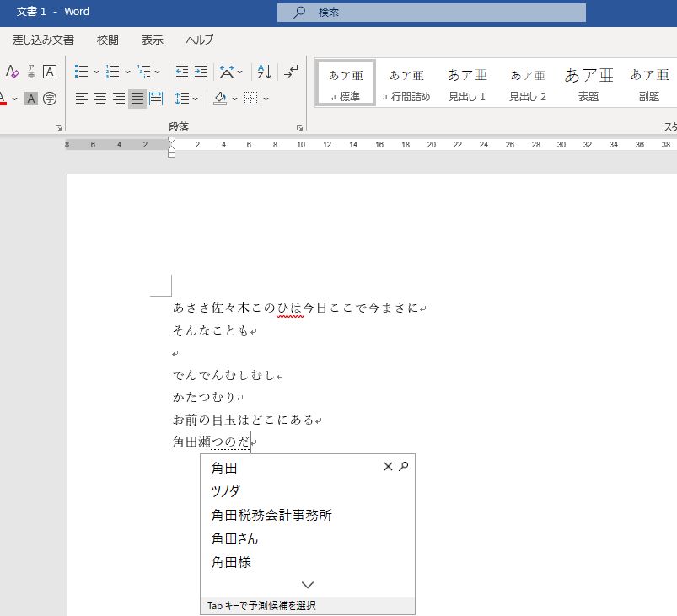
Task: Apply borders icon
Action: (x=251, y=99)
